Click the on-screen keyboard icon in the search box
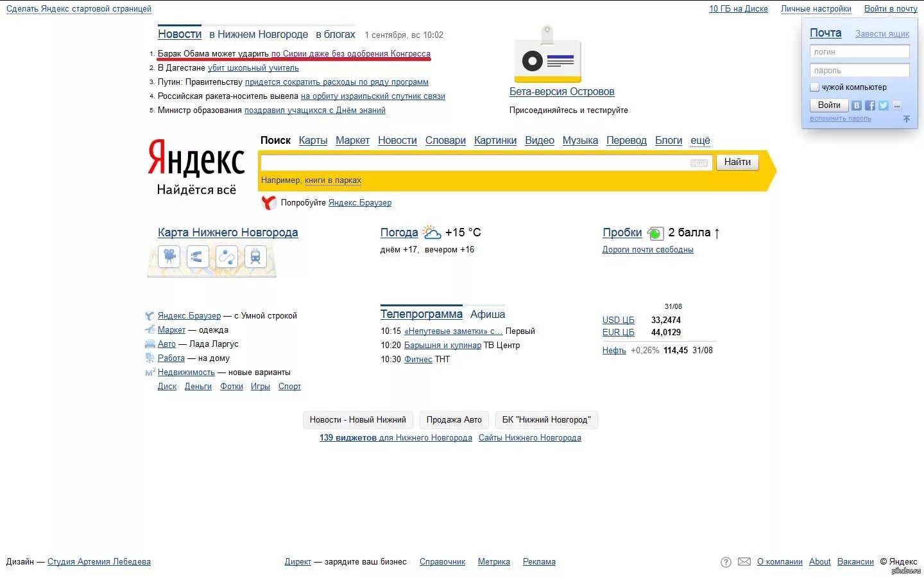The width and height of the screenshot is (924, 578). point(699,162)
